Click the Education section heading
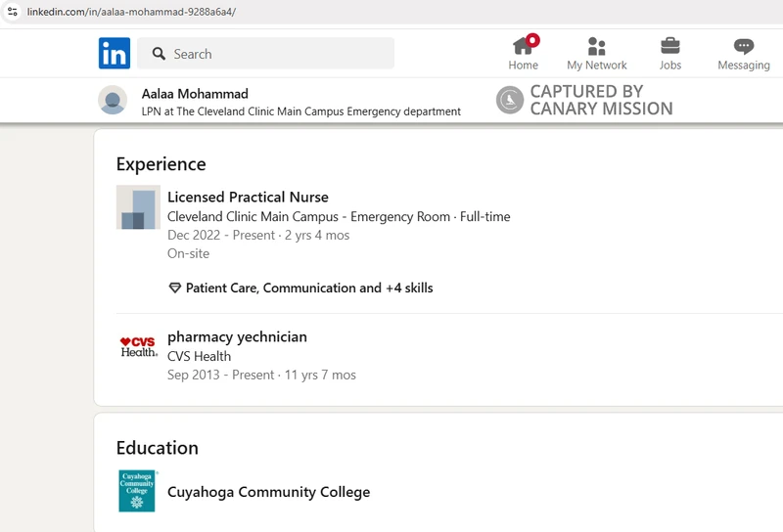783x532 pixels. point(158,448)
